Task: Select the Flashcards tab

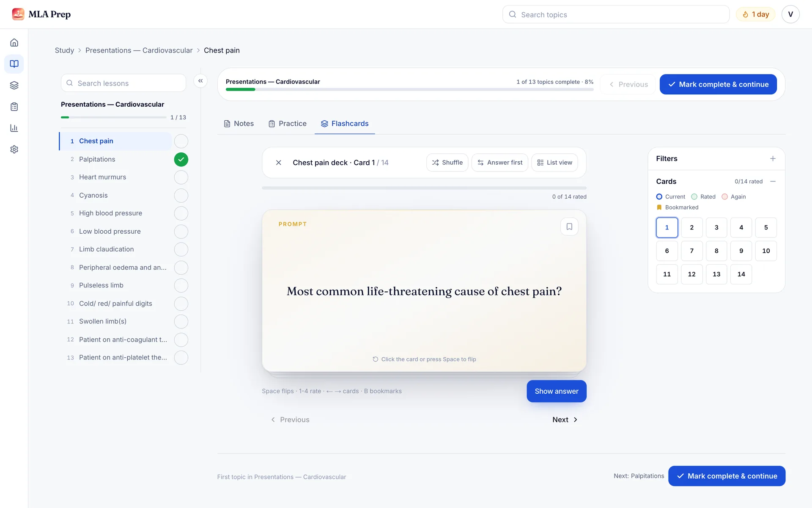Action: [x=345, y=124]
